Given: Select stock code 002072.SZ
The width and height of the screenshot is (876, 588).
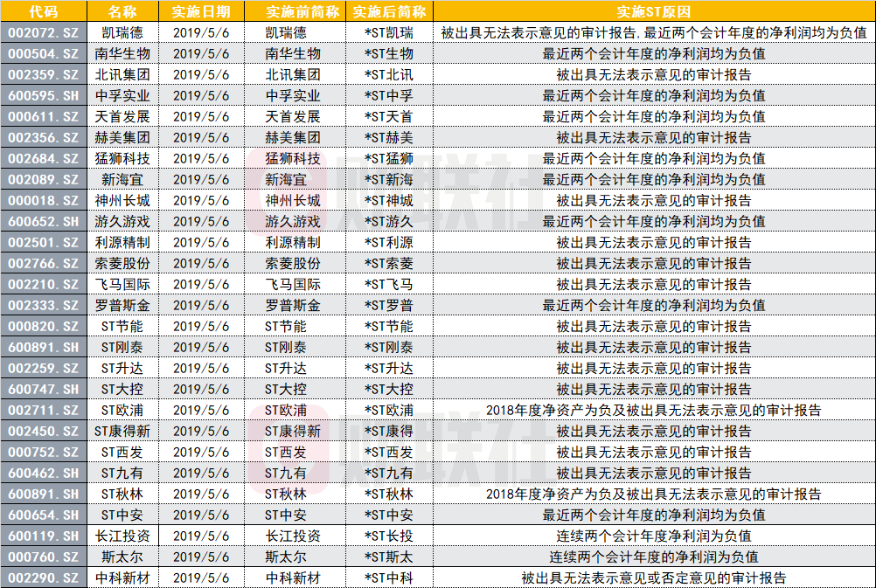Looking at the screenshot, I should point(44,33).
